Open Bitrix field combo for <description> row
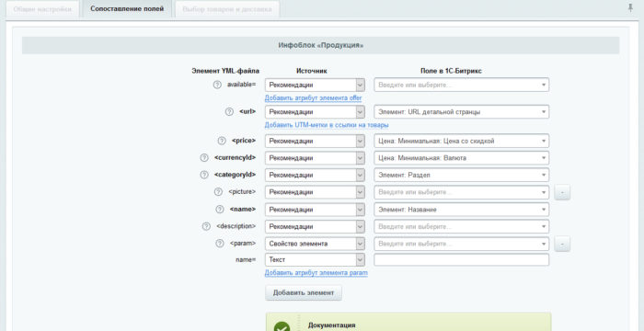This screenshot has height=331, width=644. click(x=461, y=227)
